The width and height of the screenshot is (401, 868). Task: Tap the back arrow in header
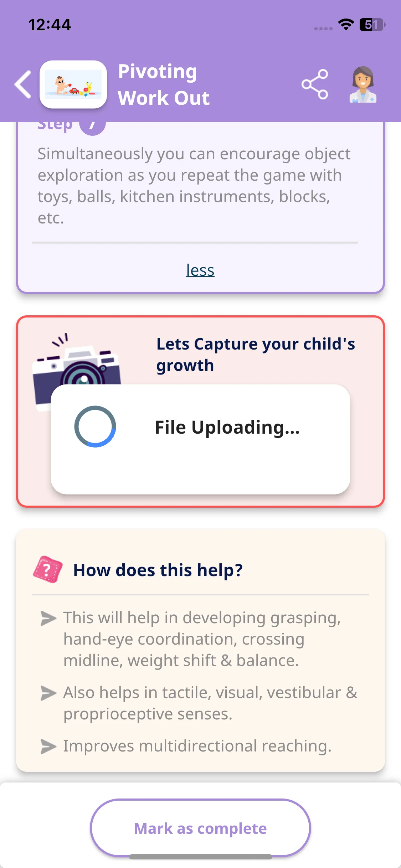click(23, 84)
